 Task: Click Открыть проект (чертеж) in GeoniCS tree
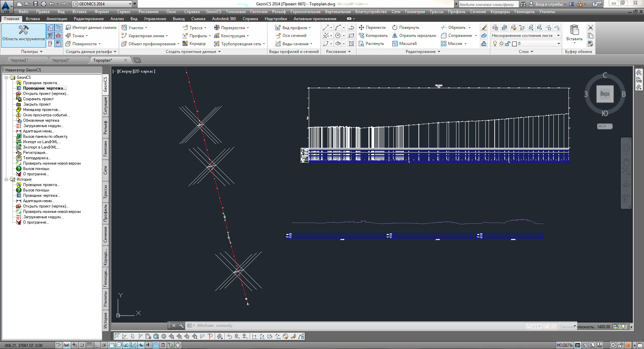(46, 94)
